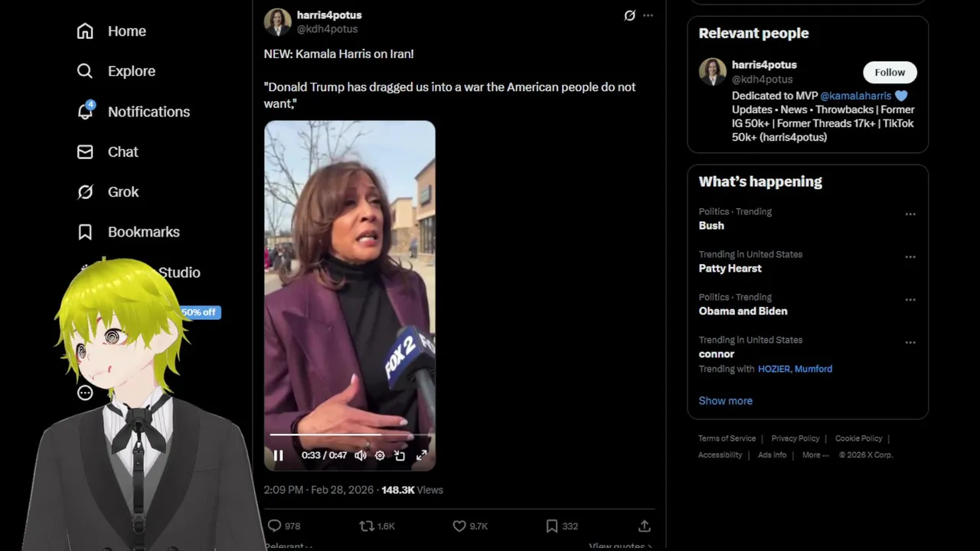Select the Grok menu label
Viewport: 980px width, 551px height.
pos(123,192)
